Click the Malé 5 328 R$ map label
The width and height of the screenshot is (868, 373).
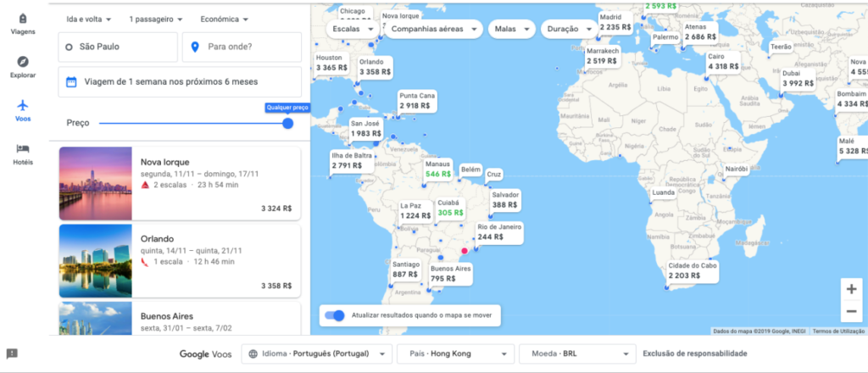coord(851,146)
